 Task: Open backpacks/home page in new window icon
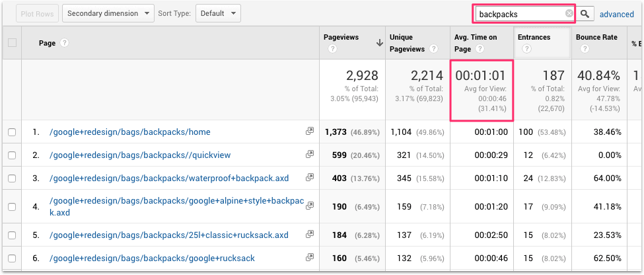[x=309, y=132]
